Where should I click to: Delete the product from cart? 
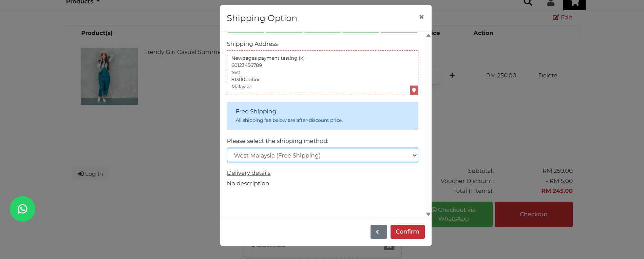tap(548, 75)
